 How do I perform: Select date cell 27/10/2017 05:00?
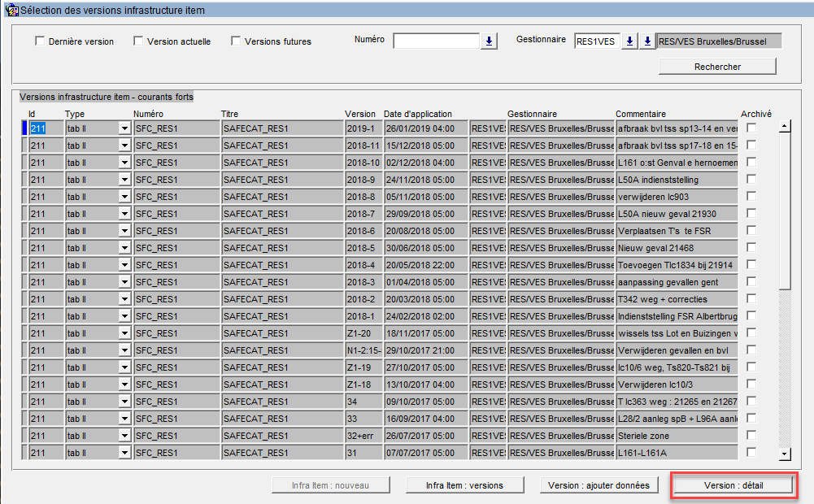425,367
